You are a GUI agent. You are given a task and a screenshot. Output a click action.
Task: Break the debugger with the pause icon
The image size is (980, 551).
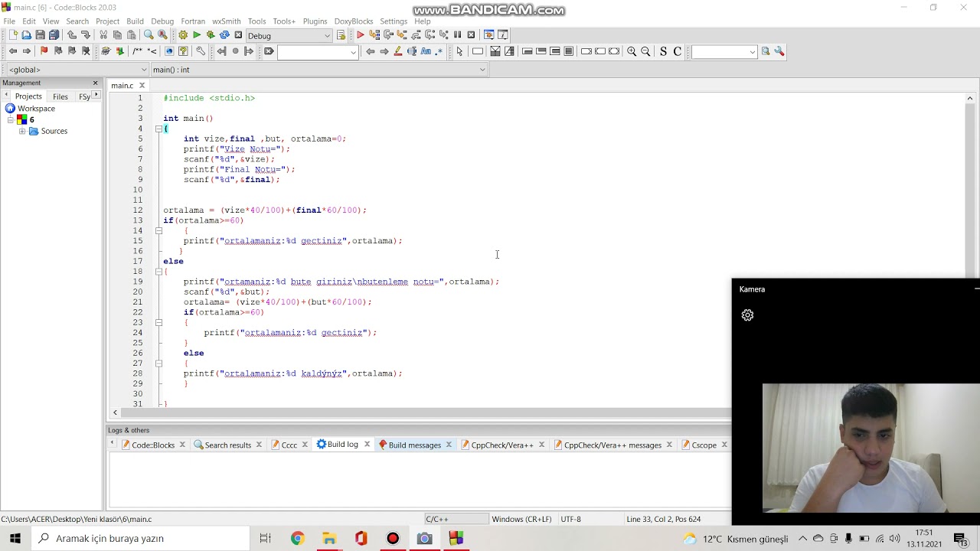pyautogui.click(x=457, y=35)
